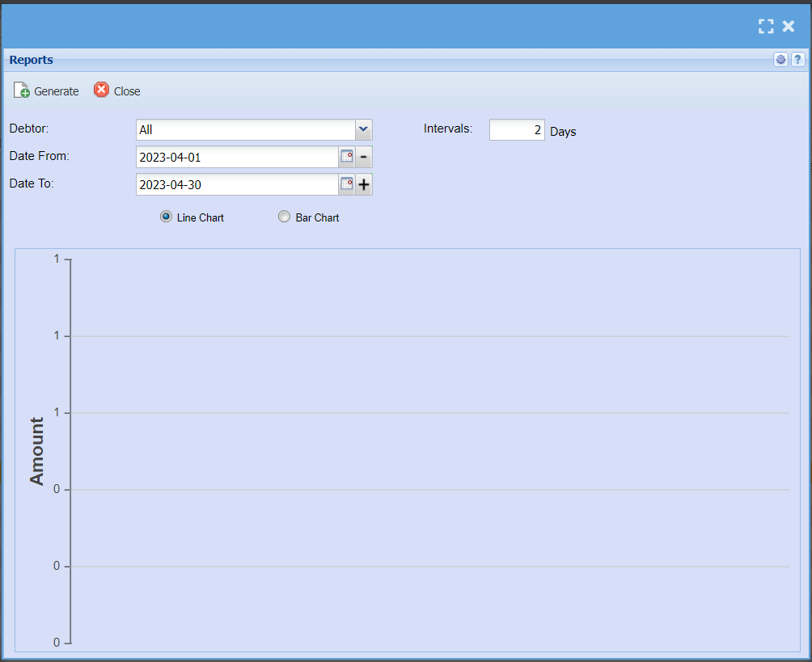The width and height of the screenshot is (812, 662).
Task: Select the Line Chart radio button
Action: click(166, 217)
